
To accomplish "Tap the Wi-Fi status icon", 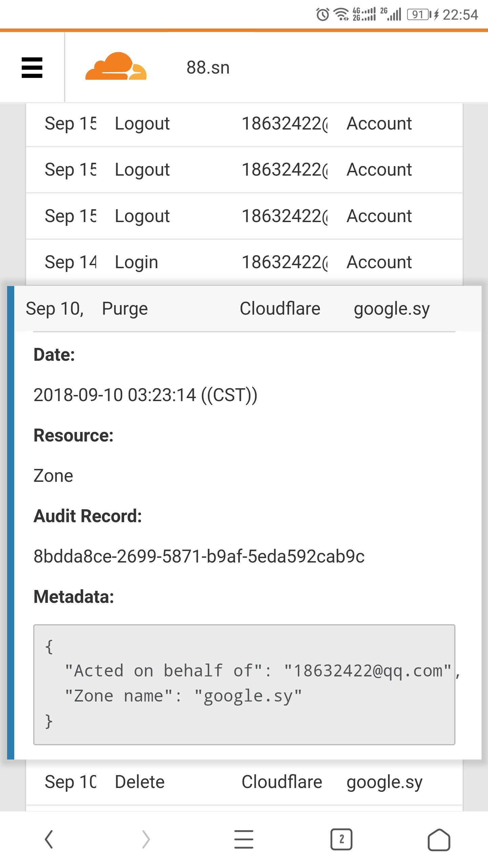I will pos(341,14).
